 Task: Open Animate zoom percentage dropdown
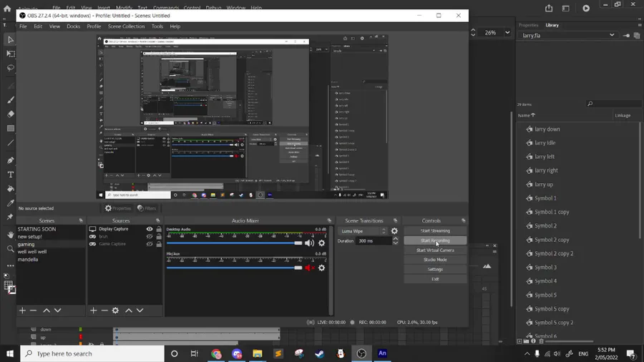(x=507, y=33)
